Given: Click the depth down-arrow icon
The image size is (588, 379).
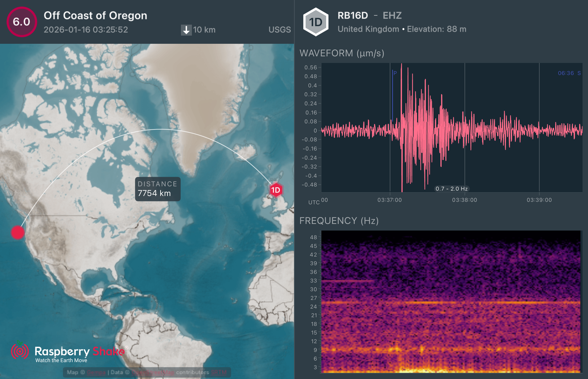Looking at the screenshot, I should pos(186,30).
